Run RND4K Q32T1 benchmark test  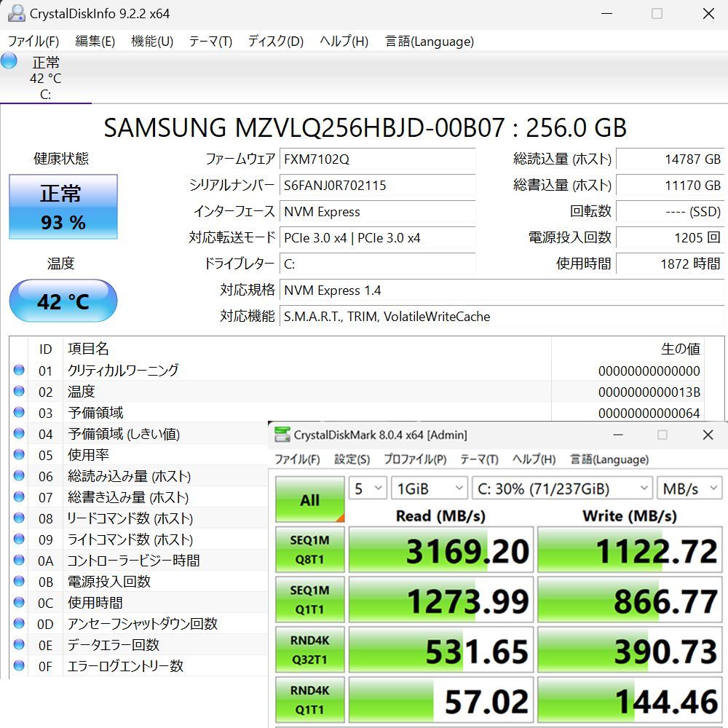coord(309,649)
